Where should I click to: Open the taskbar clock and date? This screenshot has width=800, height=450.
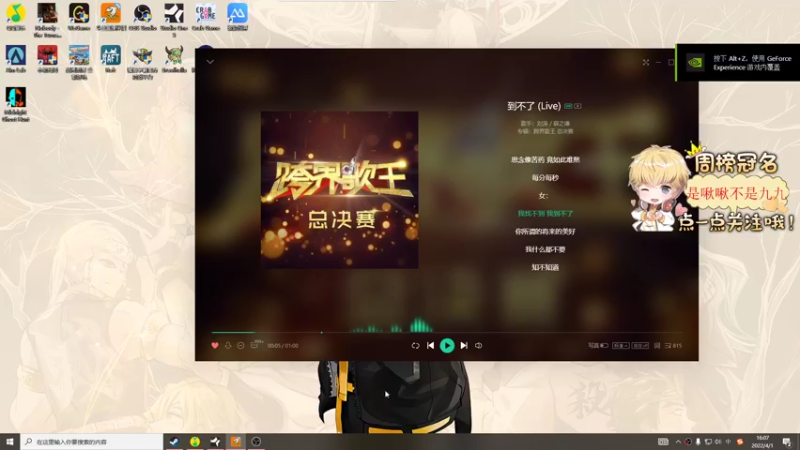762,442
